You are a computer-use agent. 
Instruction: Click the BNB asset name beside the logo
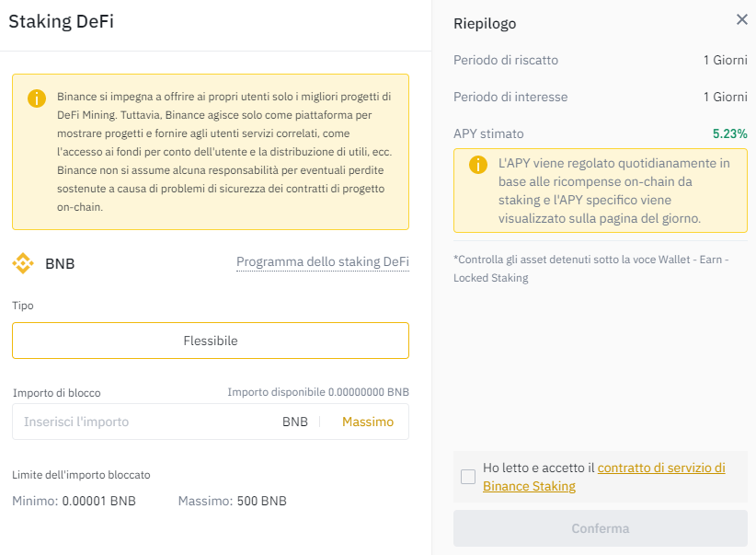click(60, 263)
